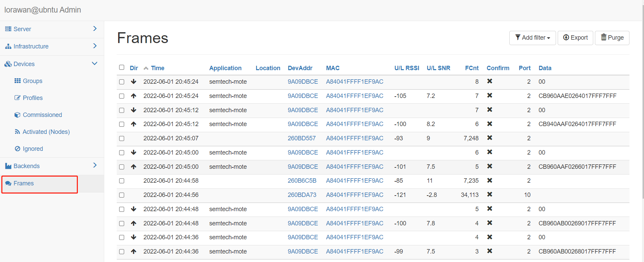Click uplink arrow in 20:45:24 RSSI -105 row
The height and width of the screenshot is (262, 644).
(x=134, y=96)
